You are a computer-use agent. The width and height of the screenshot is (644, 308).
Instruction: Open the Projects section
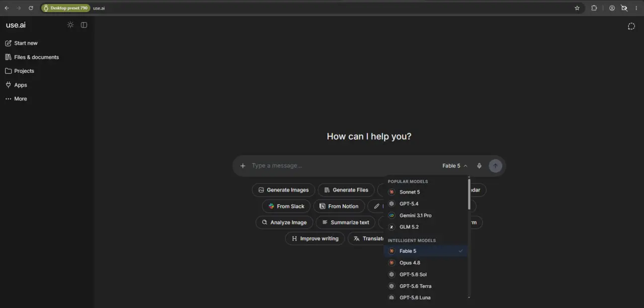pyautogui.click(x=20, y=71)
